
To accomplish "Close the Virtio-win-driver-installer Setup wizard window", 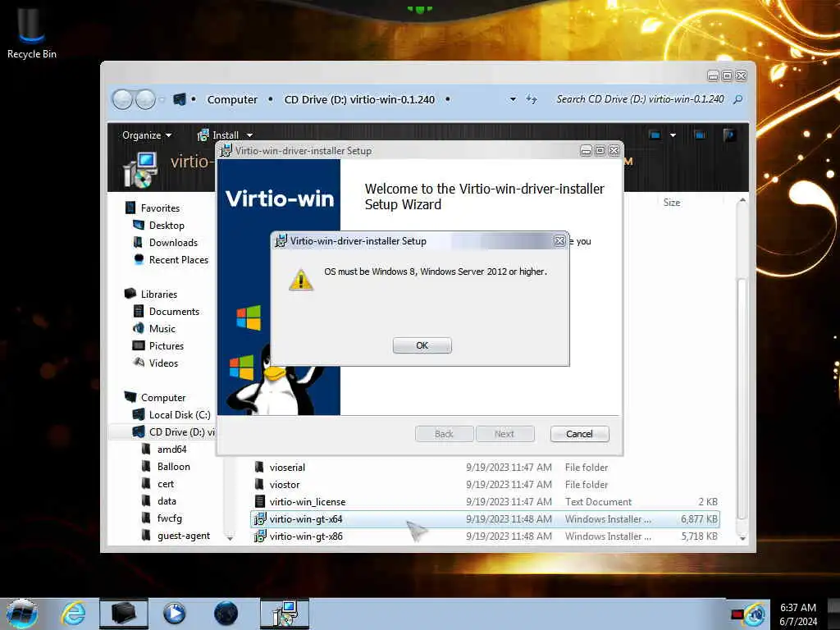I will tap(614, 151).
